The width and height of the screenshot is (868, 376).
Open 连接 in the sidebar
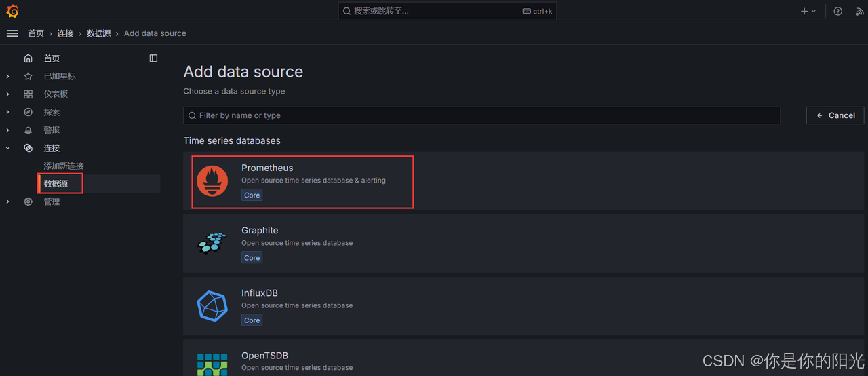[x=52, y=148]
